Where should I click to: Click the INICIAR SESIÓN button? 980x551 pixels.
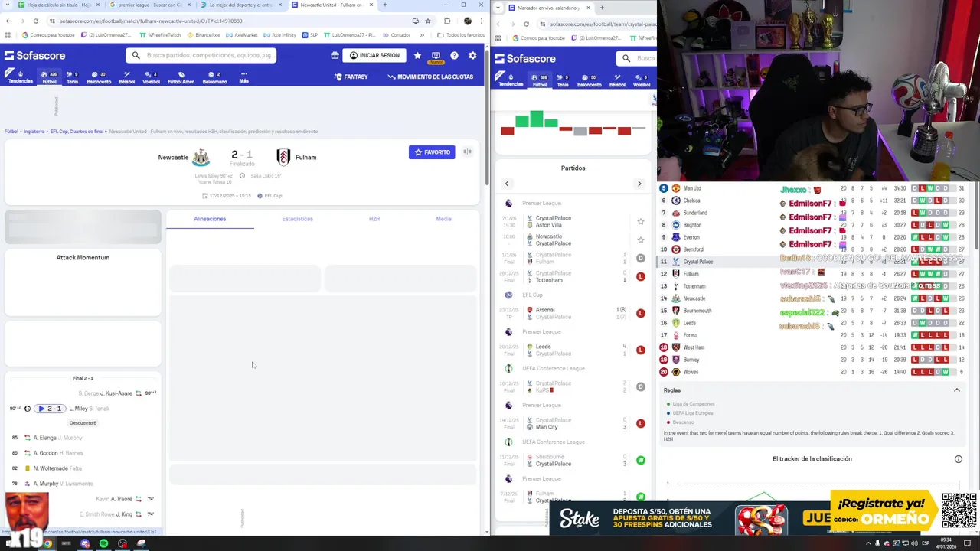[x=374, y=55]
